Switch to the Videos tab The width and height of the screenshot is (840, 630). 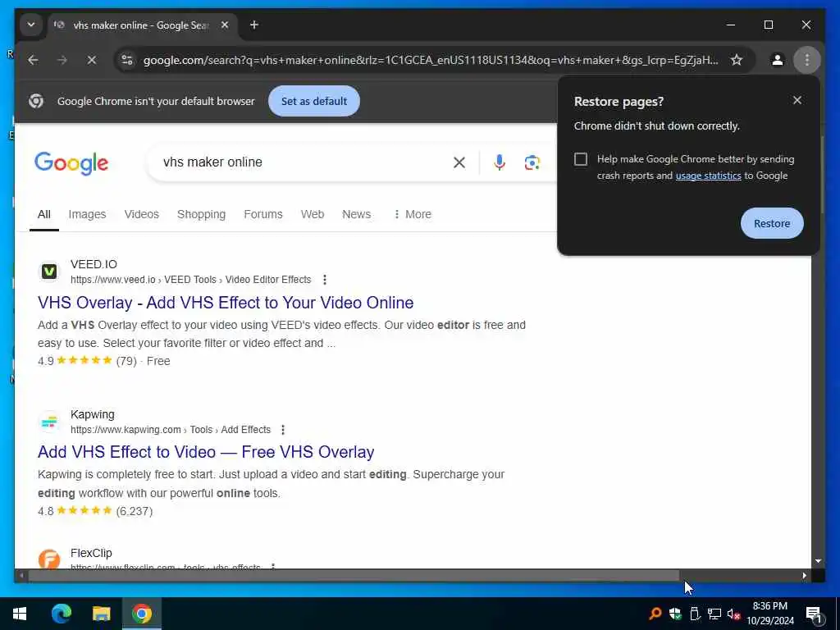click(141, 214)
